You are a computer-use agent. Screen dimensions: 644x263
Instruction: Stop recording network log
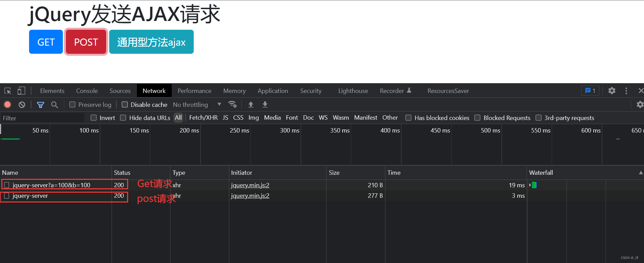(7, 104)
